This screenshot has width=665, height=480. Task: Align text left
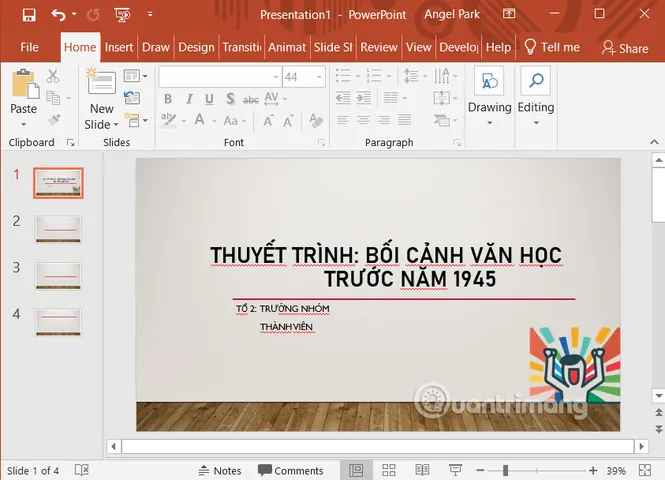tap(343, 120)
